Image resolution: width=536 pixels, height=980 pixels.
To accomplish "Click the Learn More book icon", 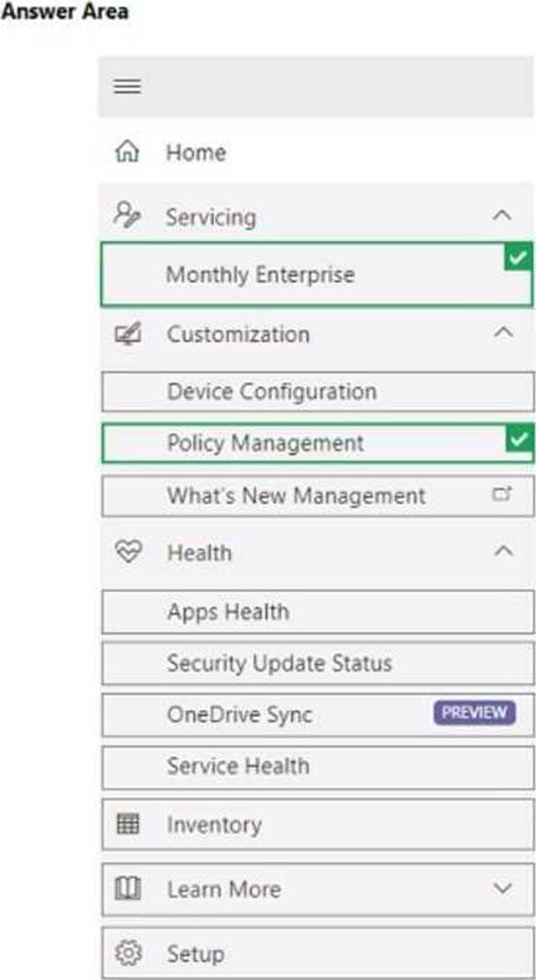I will click(x=127, y=889).
